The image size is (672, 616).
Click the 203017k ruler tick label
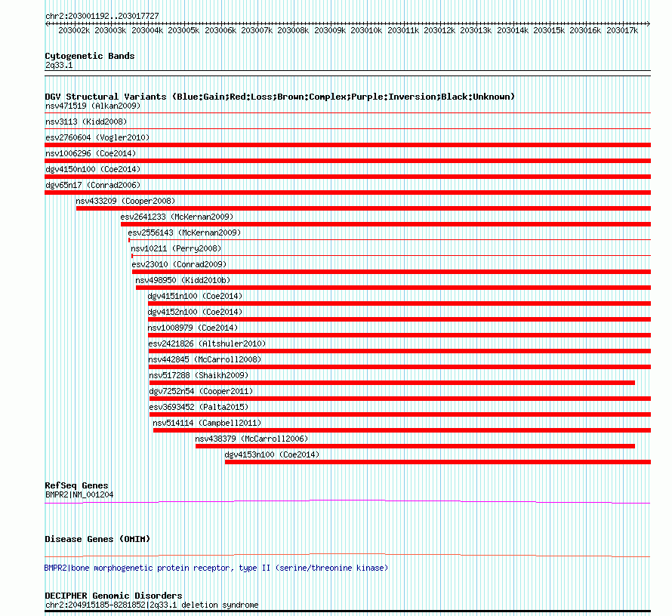[622, 30]
